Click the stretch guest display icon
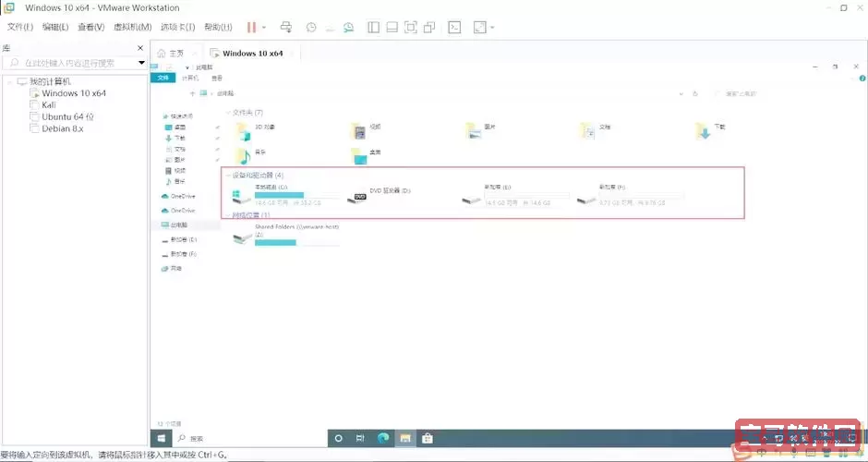This screenshot has width=868, height=462. pos(479,27)
